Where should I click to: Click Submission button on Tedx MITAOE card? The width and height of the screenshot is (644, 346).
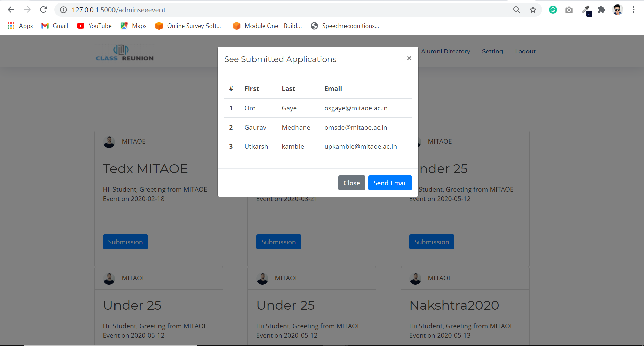pyautogui.click(x=125, y=242)
